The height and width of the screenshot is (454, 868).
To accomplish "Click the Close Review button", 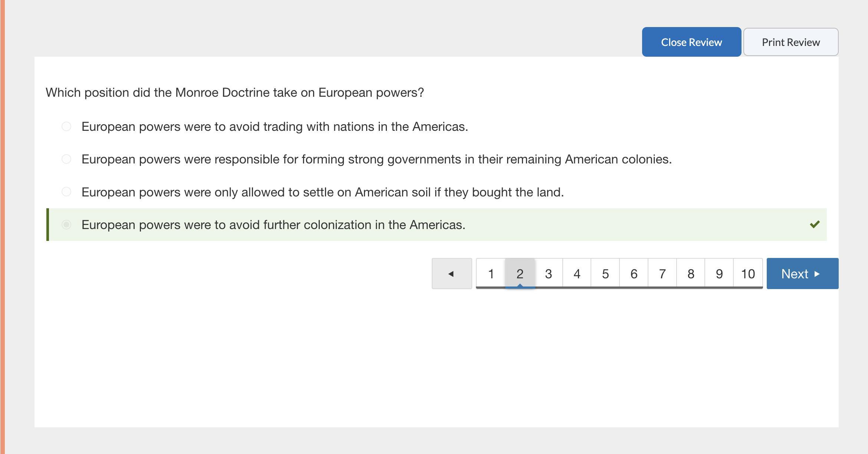I will tap(691, 42).
